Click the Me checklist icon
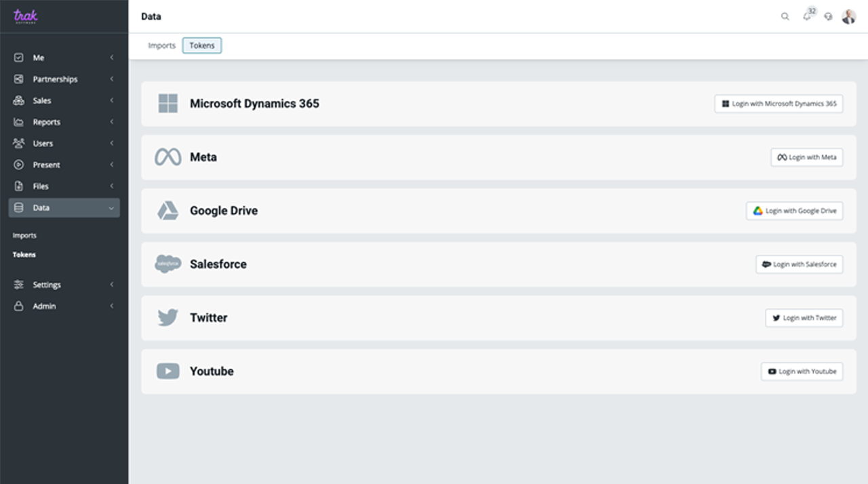 pyautogui.click(x=19, y=58)
